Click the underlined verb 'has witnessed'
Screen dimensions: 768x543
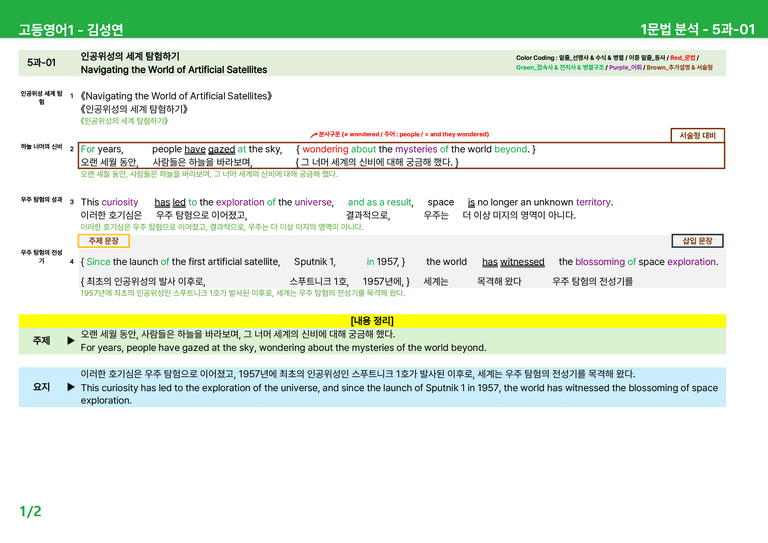[513, 262]
